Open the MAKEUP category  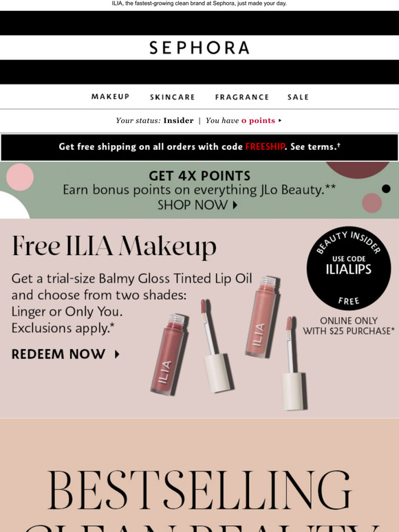point(110,97)
